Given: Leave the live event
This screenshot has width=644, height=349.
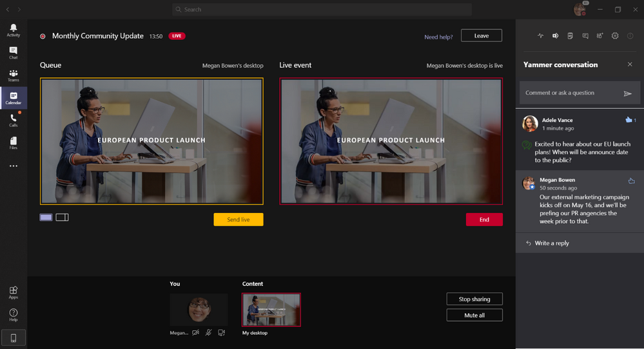Looking at the screenshot, I should point(482,35).
